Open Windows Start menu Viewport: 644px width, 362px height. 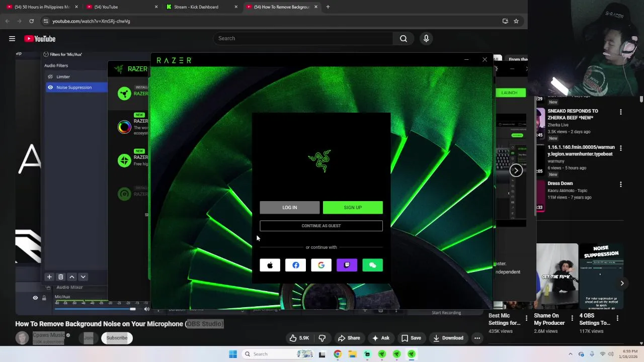point(232,354)
